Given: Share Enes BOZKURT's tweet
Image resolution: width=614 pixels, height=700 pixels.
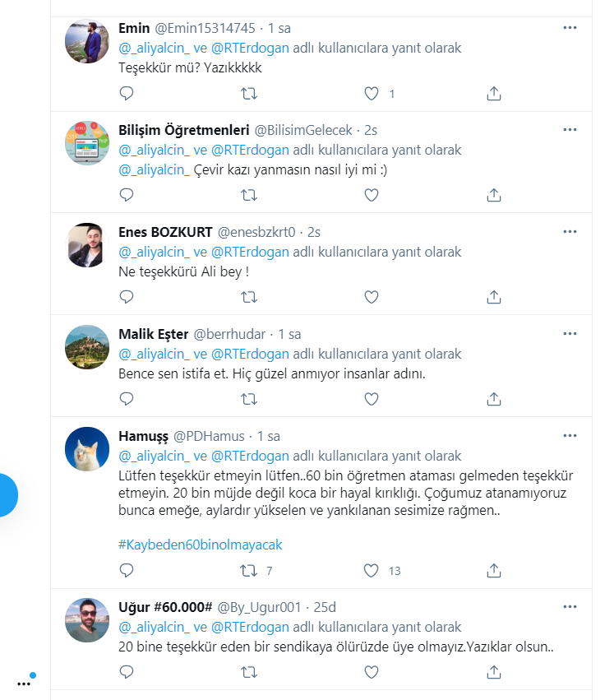Looking at the screenshot, I should tap(494, 297).
